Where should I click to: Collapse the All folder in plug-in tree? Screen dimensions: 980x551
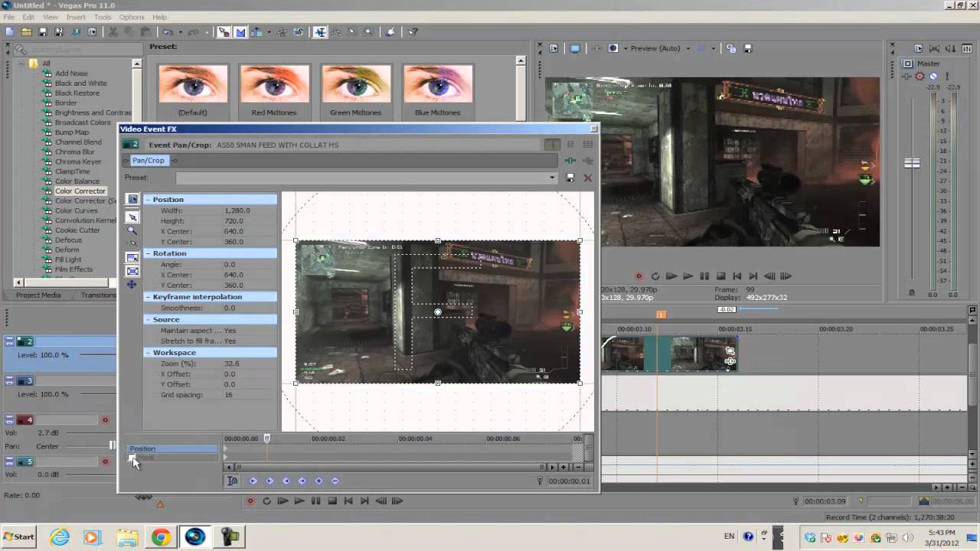point(21,64)
